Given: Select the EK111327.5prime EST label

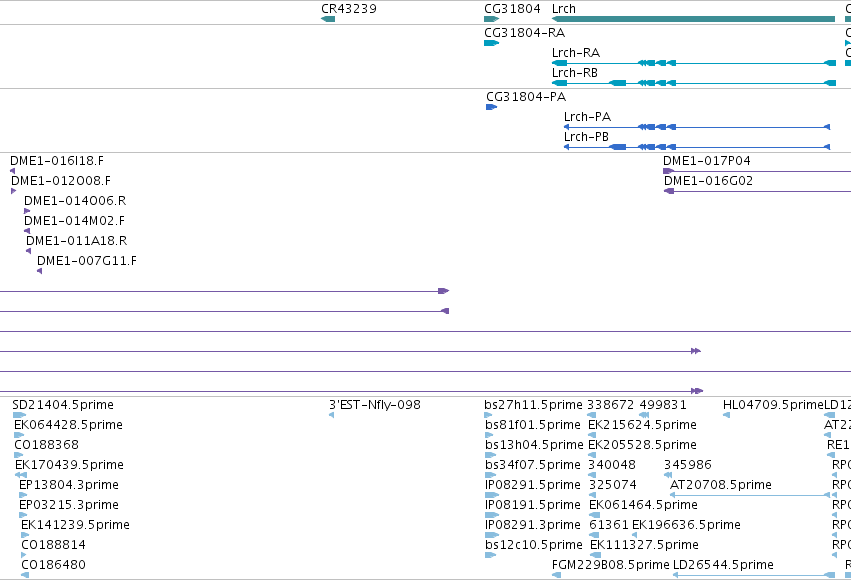Looking at the screenshot, I should coord(644,545).
